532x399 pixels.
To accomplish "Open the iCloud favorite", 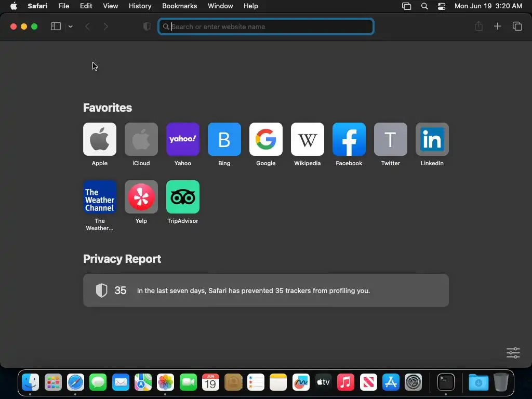I will point(141,139).
